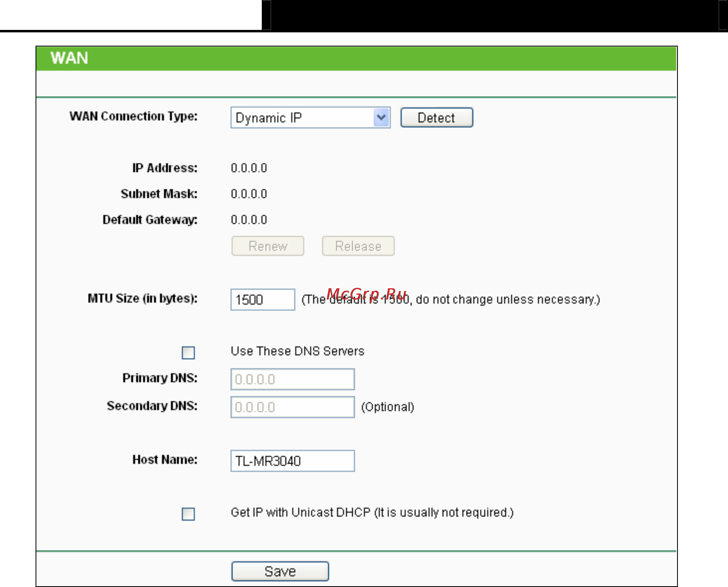Click the Host Name field TL-MR3040
The width and height of the screenshot is (728, 587).
(x=293, y=461)
